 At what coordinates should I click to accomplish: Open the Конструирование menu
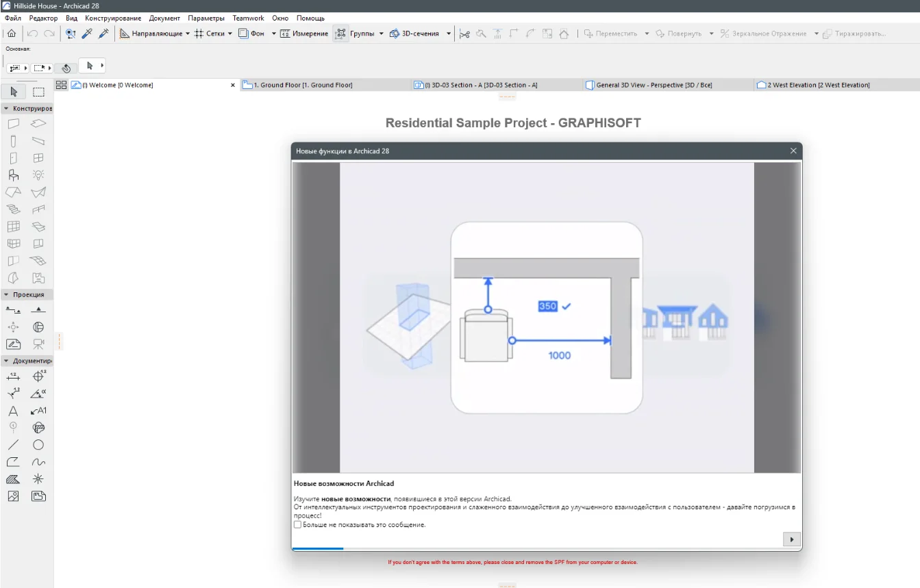coord(113,18)
